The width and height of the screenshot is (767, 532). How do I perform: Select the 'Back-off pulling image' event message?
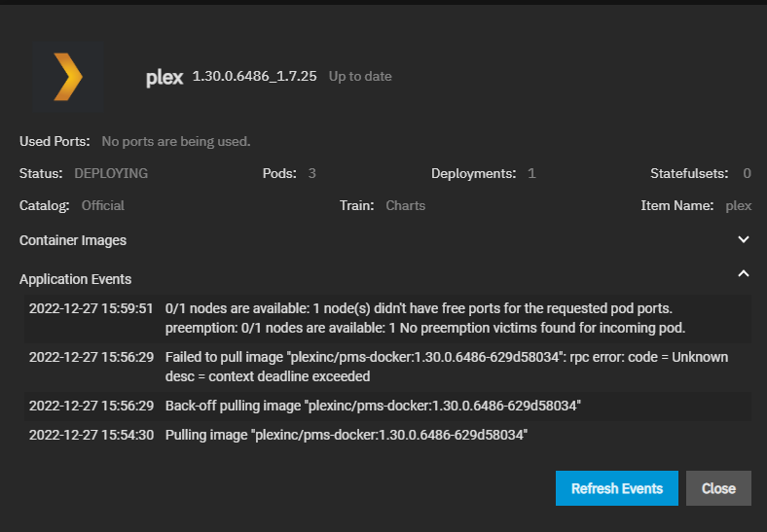(373, 406)
